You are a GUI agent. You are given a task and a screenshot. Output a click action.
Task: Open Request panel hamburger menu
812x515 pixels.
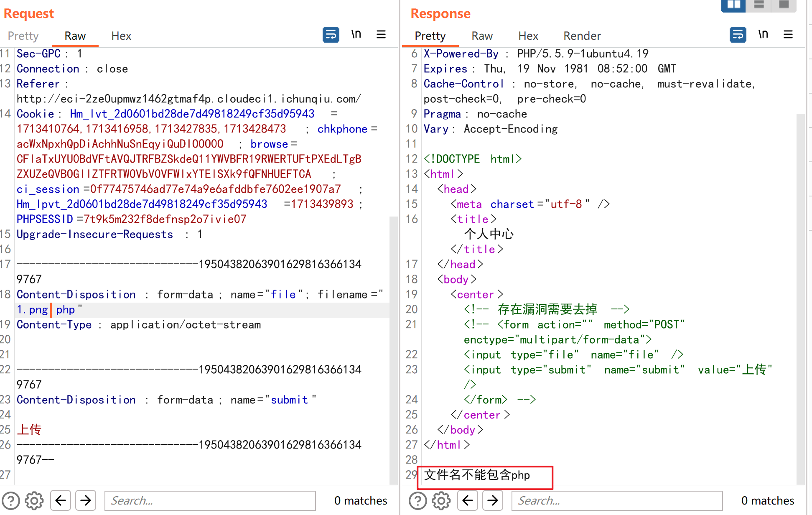381,35
